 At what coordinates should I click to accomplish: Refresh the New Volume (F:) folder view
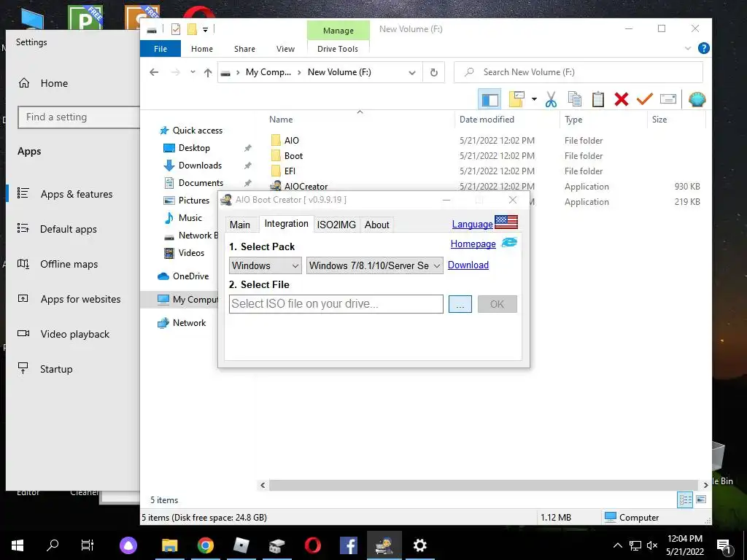coord(433,72)
